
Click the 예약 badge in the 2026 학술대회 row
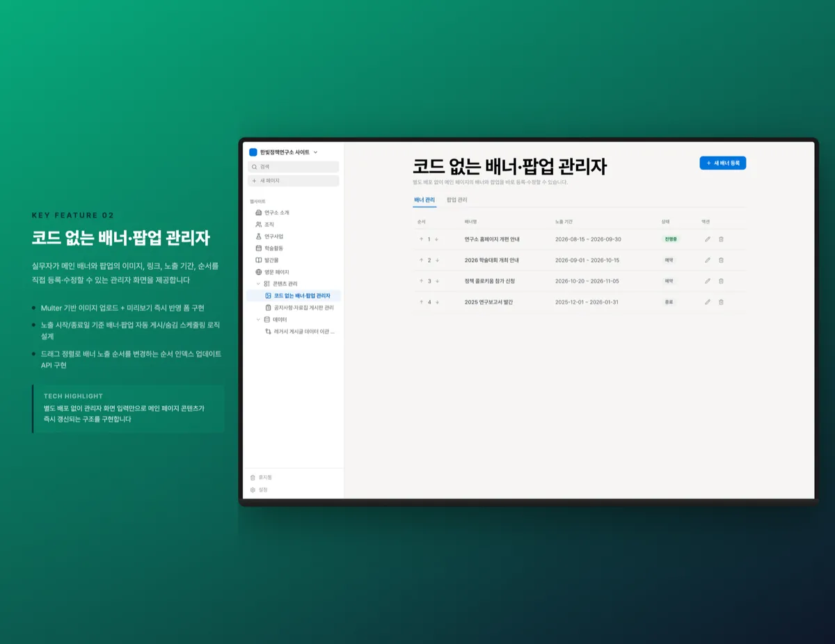tap(669, 260)
